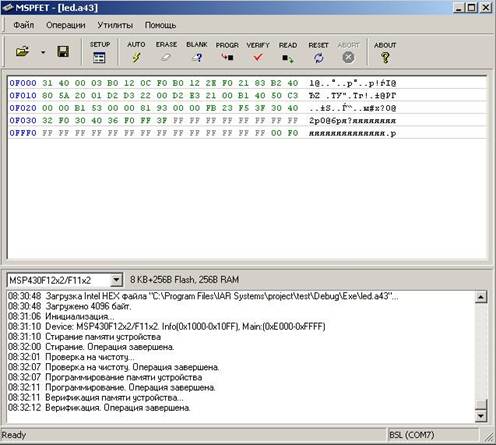Click log line 'Стирание памяти устройства'
This screenshot has height=445, width=496.
pyautogui.click(x=84, y=337)
